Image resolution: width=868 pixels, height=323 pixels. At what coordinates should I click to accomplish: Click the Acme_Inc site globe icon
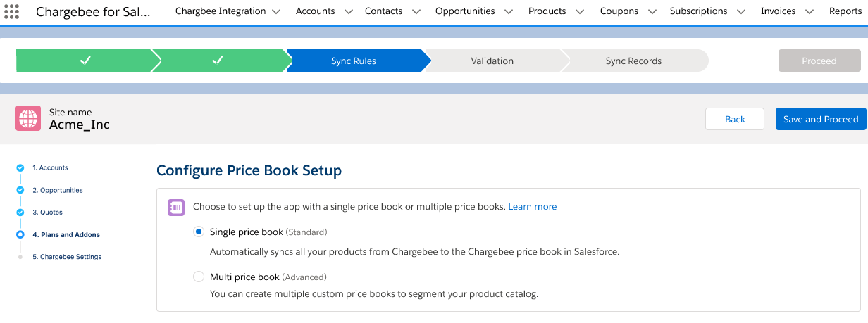coord(28,118)
